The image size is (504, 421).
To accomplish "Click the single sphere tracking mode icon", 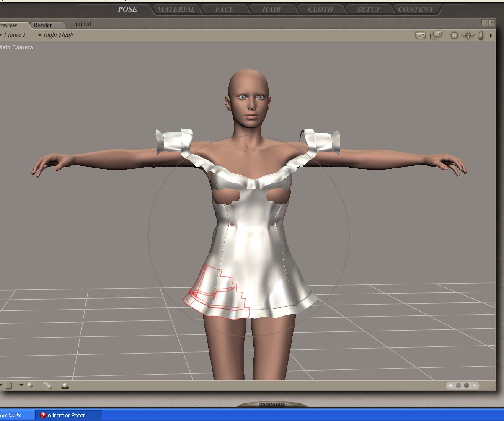I will [30, 385].
